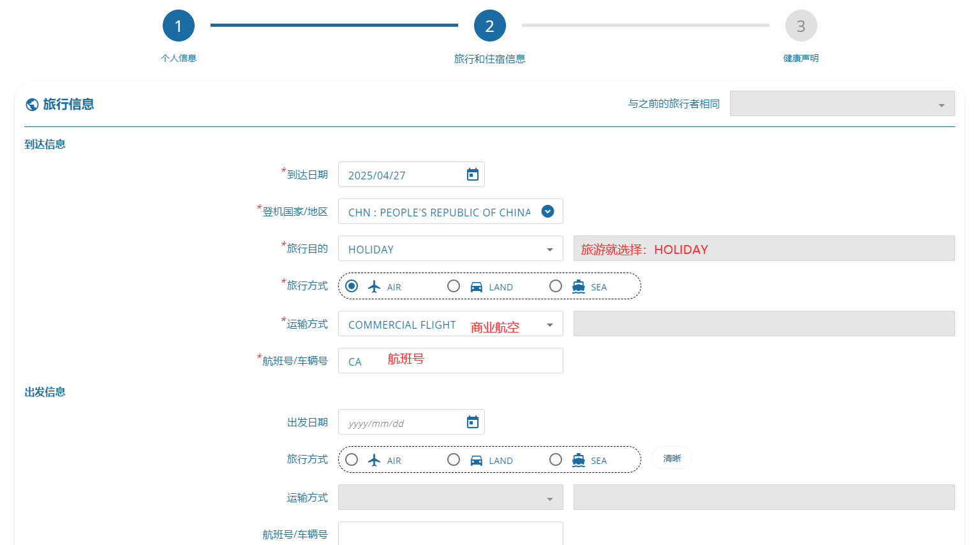The height and width of the screenshot is (545, 980).
Task: Click the globe icon beside 旅行信息
Action: (32, 104)
